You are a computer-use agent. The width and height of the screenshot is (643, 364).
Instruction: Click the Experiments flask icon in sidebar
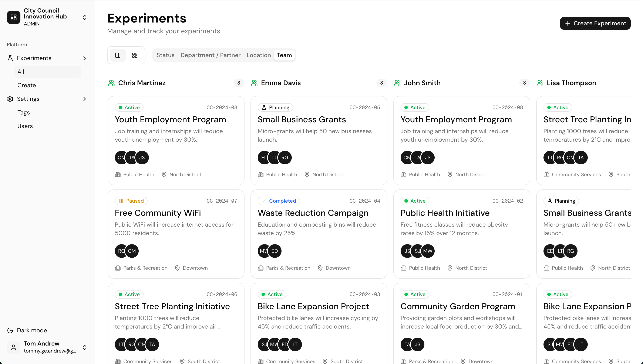point(10,58)
